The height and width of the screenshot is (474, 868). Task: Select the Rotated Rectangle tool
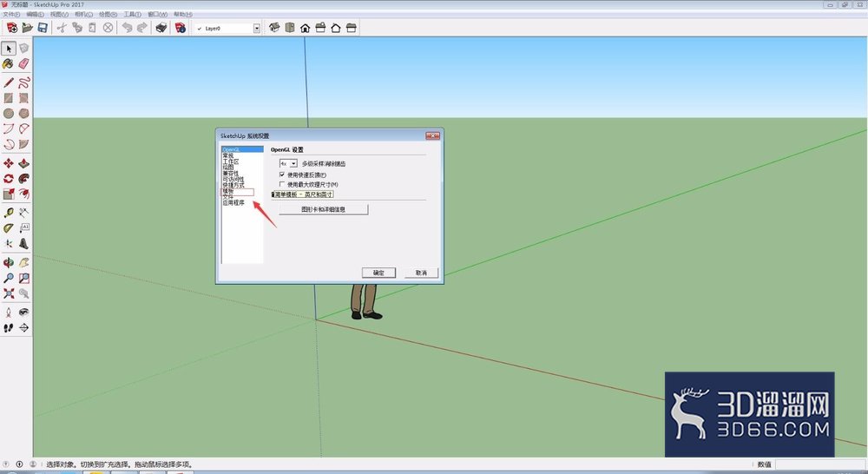23,98
